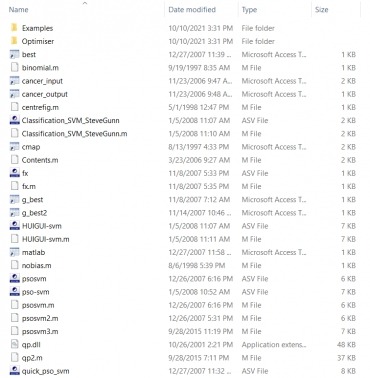Click the HUIGUI-svm.m file icon
The image size is (370, 378).
click(14, 239)
